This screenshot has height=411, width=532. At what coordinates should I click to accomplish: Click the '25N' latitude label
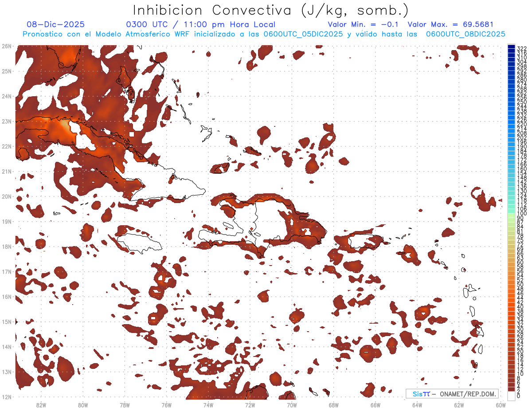[7, 71]
